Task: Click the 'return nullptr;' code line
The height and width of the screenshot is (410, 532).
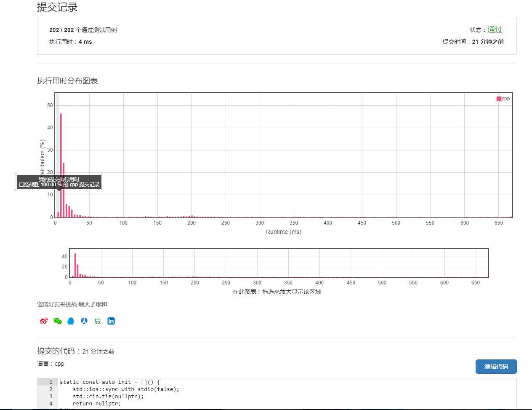Action: [x=97, y=404]
